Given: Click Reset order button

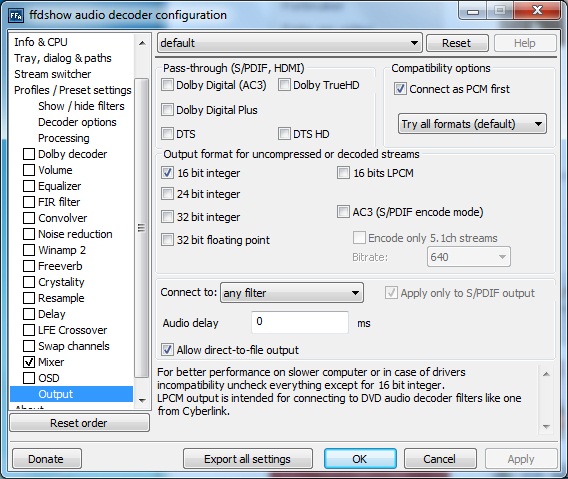Looking at the screenshot, I should pyautogui.click(x=79, y=423).
